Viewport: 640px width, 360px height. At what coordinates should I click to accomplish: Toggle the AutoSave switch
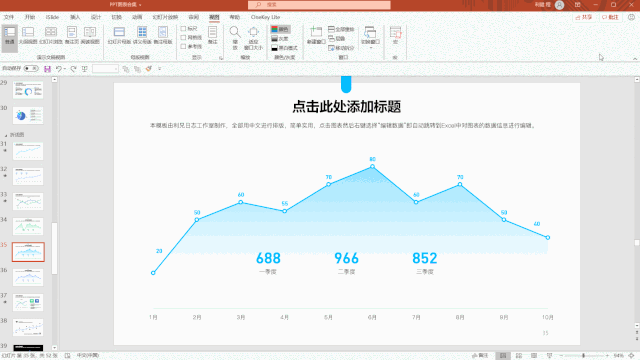pos(31,69)
